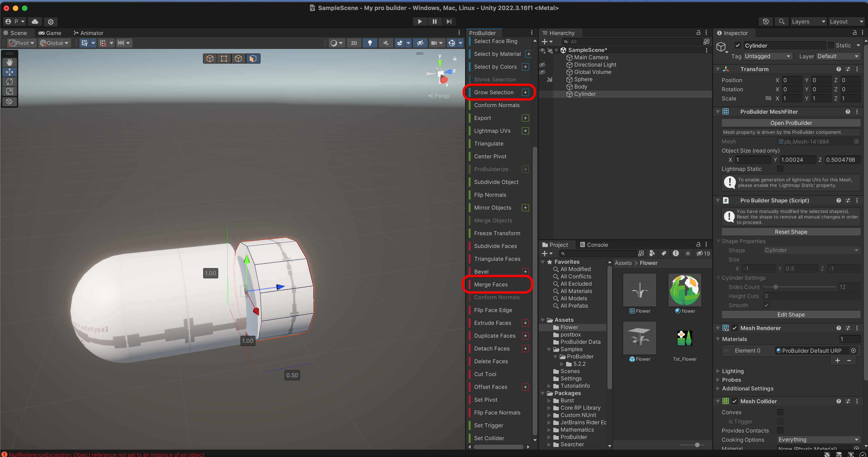Switch to ProBuilder face selection mode
Image resolution: width=868 pixels, height=457 pixels.
tap(253, 59)
